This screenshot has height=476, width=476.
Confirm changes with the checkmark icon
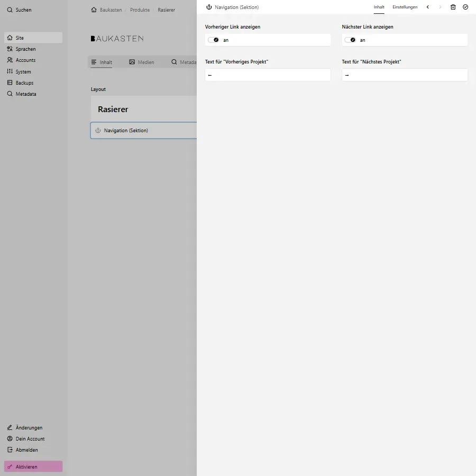(x=465, y=7)
